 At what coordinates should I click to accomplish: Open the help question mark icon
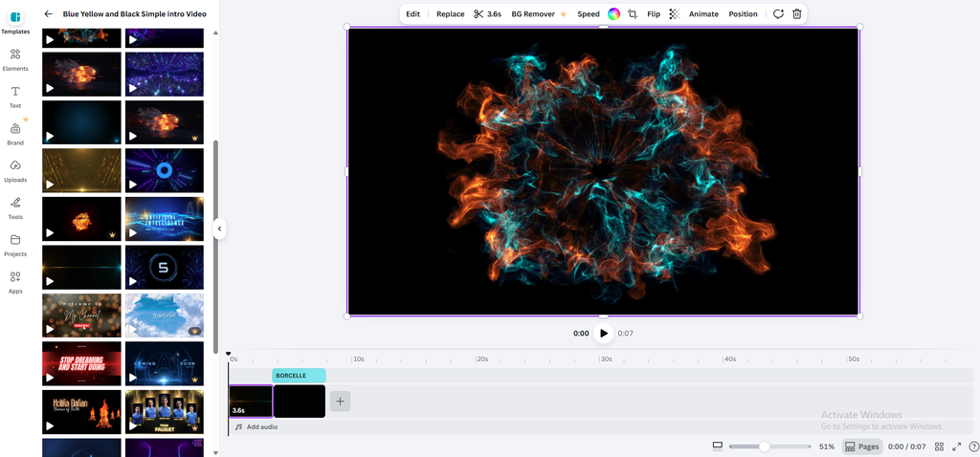pos(973,446)
